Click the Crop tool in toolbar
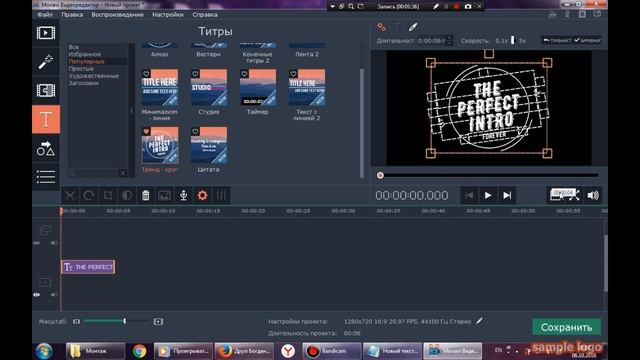Screen dimensions: 640x360 [x=108, y=195]
